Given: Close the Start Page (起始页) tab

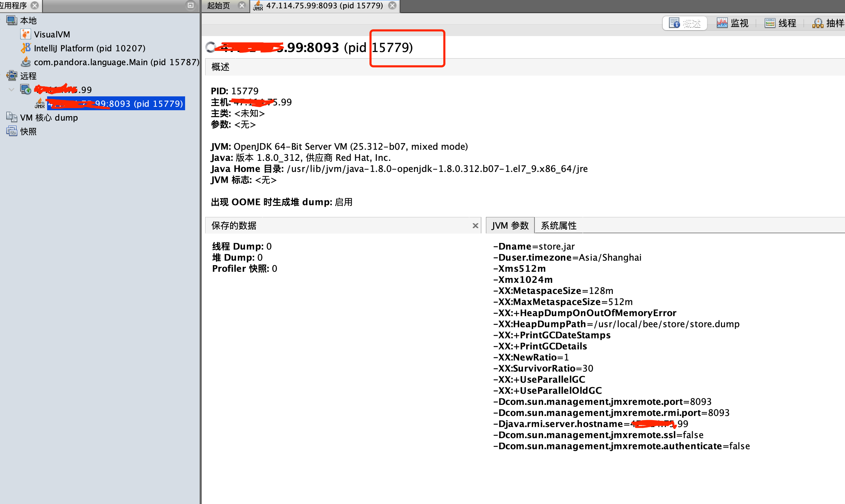Looking at the screenshot, I should coord(242,6).
